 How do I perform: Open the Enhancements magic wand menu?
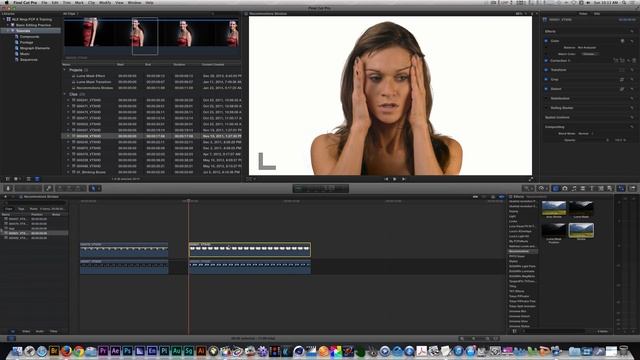[x=528, y=188]
